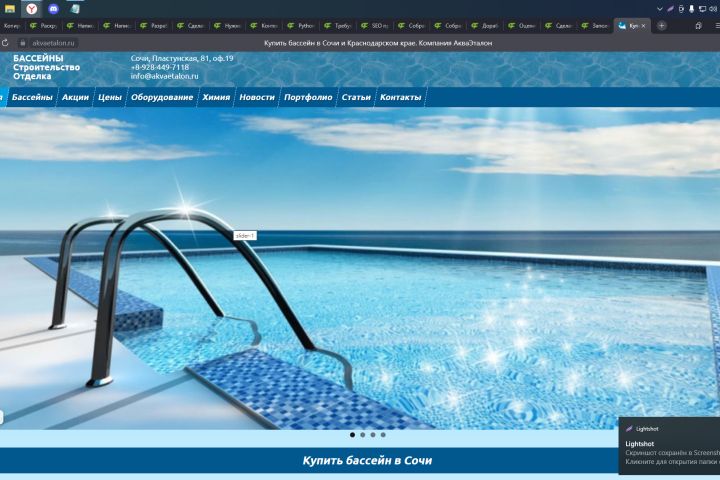Open the 'Контакты' menu item
The height and width of the screenshot is (480, 720).
coord(400,97)
